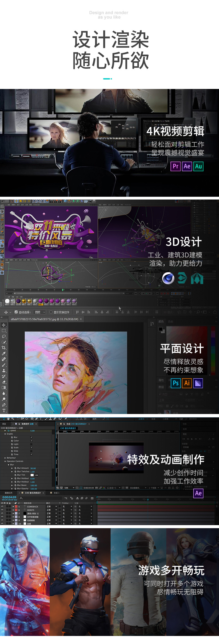
Task: Click the Blur Amount value 36.00
Action: tap(33, 468)
